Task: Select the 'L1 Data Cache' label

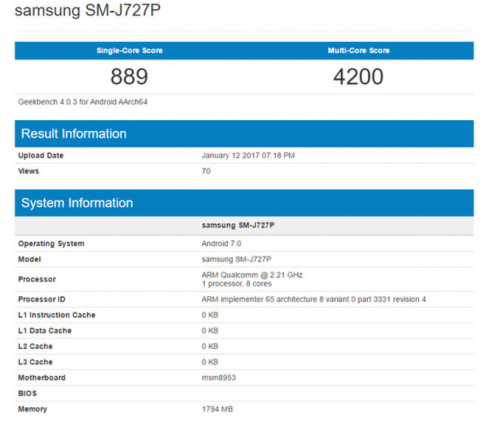Action: click(45, 331)
